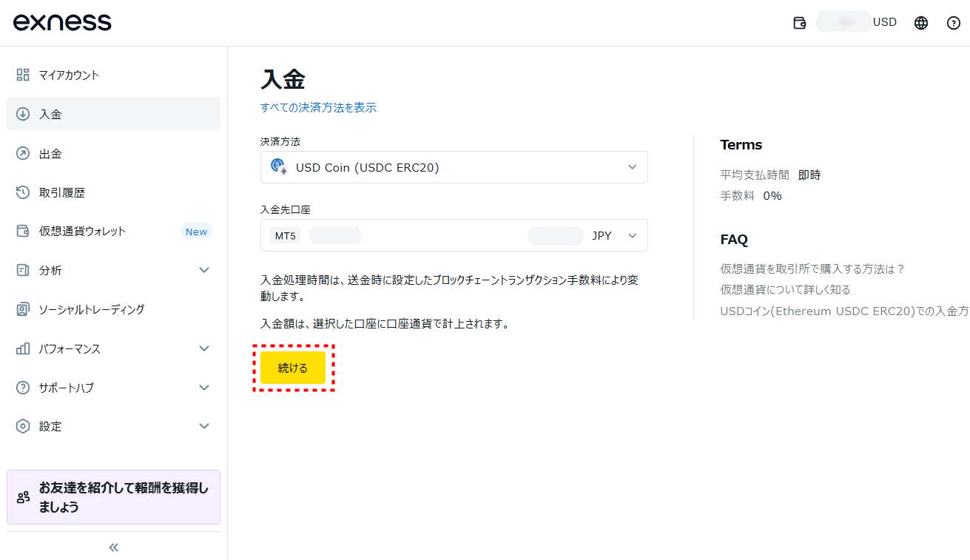The image size is (970, 560).
Task: Click the USDC coin icon
Action: 279,166
